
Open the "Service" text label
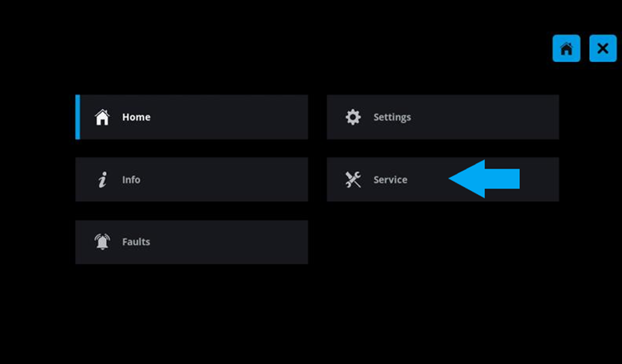pos(390,180)
